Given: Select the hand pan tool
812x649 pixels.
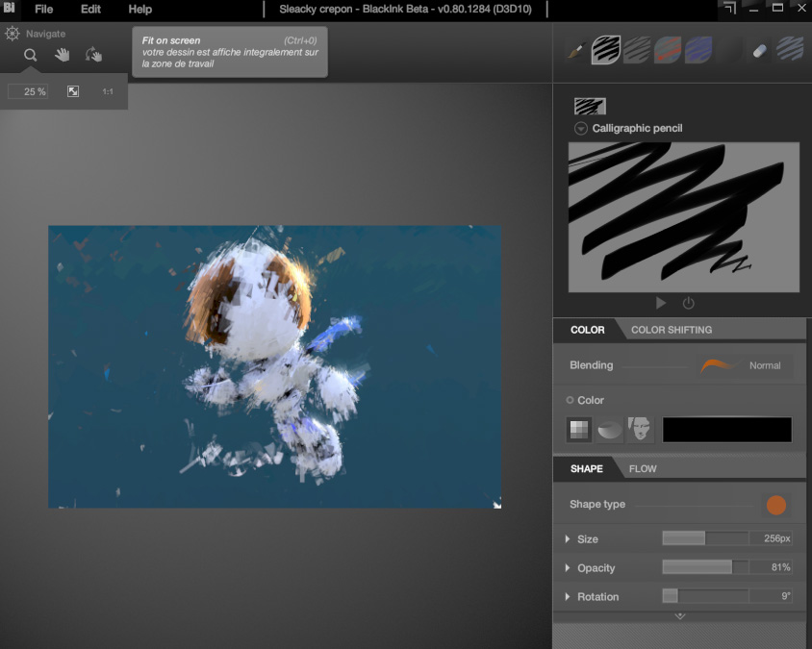Looking at the screenshot, I should (63, 55).
